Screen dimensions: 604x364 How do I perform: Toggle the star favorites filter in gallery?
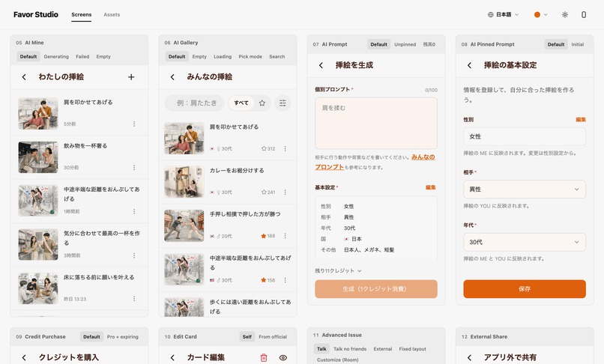pyautogui.click(x=262, y=103)
